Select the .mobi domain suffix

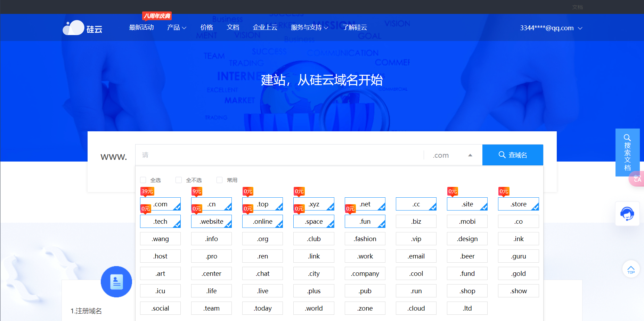(x=467, y=221)
